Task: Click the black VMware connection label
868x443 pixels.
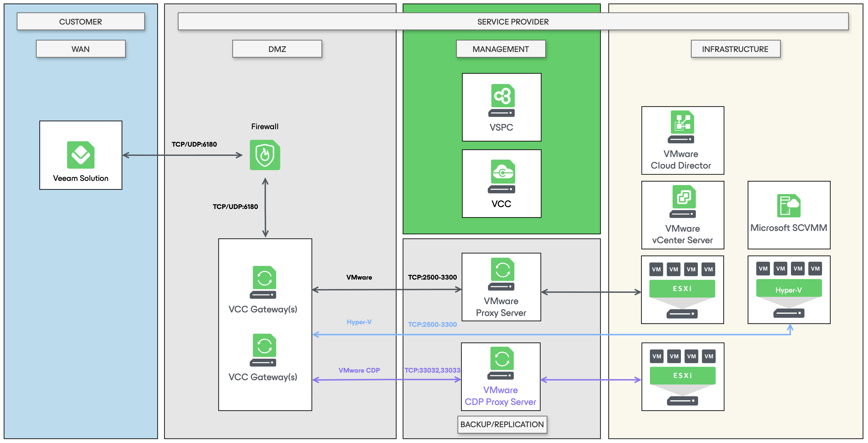Action: pyautogui.click(x=359, y=277)
